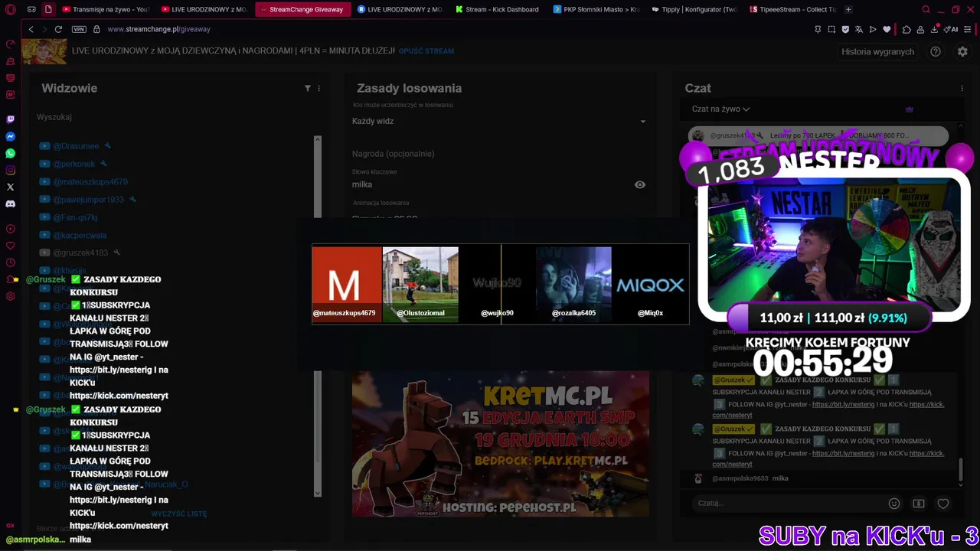Screen dimensions: 980x551
Task: Select viewer @gruszek4183 in list
Action: point(80,253)
